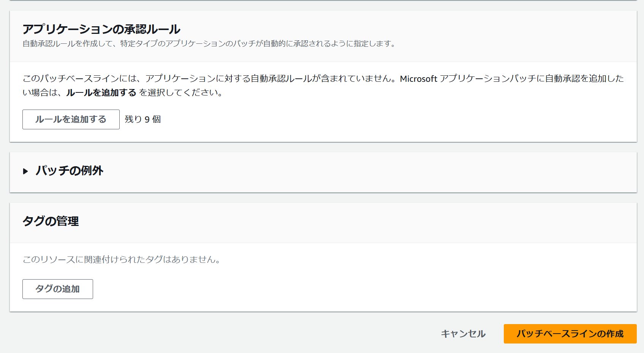The height and width of the screenshot is (353, 644).
Task: Click the word Microsoft in the description
Action: (418, 79)
